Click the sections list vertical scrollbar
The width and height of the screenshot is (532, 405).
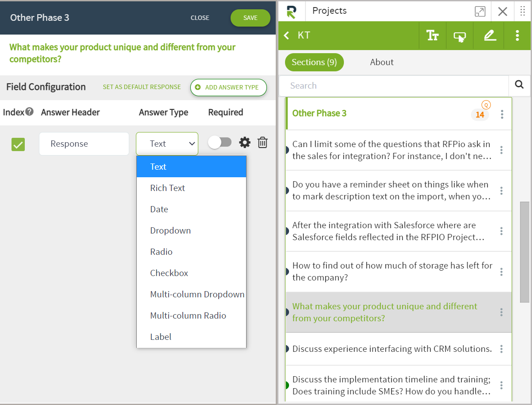pyautogui.click(x=524, y=252)
